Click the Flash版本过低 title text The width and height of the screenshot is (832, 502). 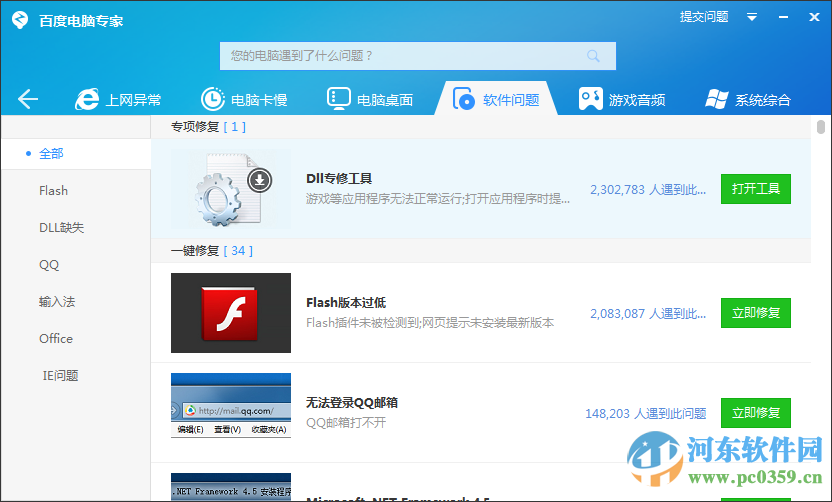point(346,302)
